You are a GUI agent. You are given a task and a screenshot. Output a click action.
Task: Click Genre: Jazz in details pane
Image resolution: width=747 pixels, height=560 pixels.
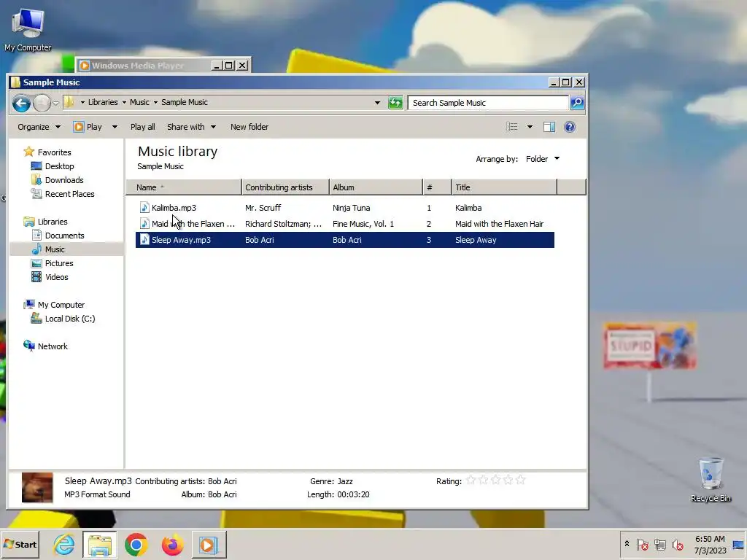point(332,481)
